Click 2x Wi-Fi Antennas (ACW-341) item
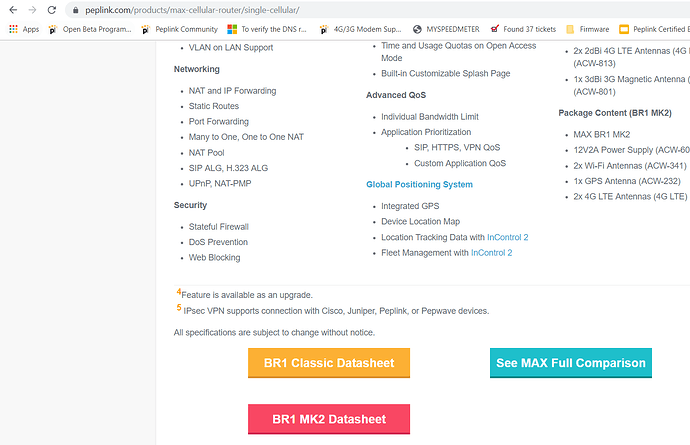The width and height of the screenshot is (690, 445). (x=630, y=166)
